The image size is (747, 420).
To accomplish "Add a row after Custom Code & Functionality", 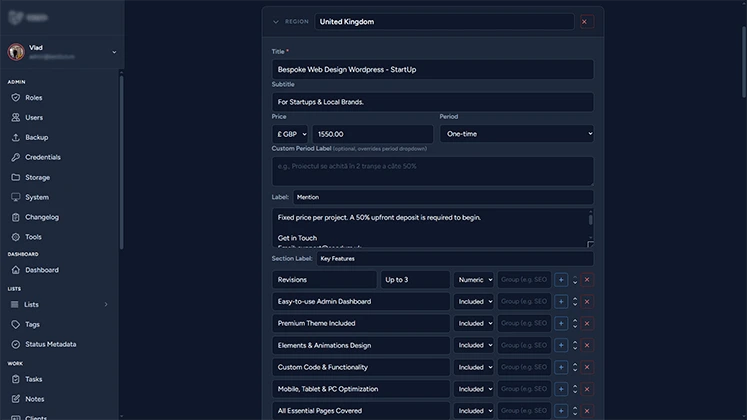I will pyautogui.click(x=561, y=367).
